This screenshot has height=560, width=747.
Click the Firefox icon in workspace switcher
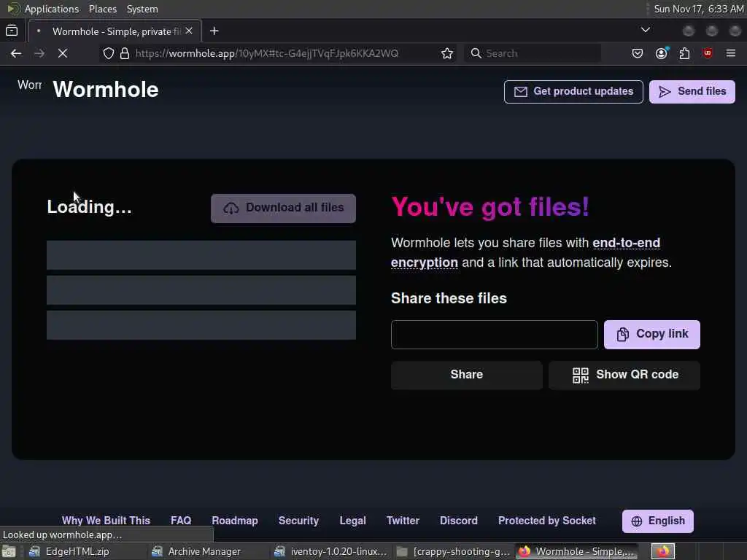663,551
